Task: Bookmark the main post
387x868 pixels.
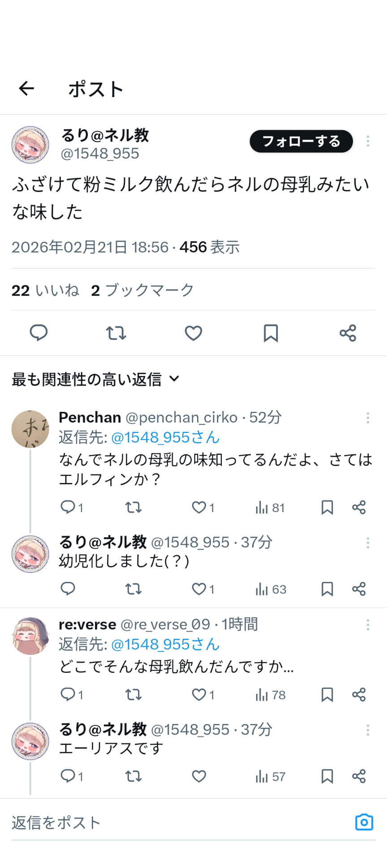Action: [271, 333]
